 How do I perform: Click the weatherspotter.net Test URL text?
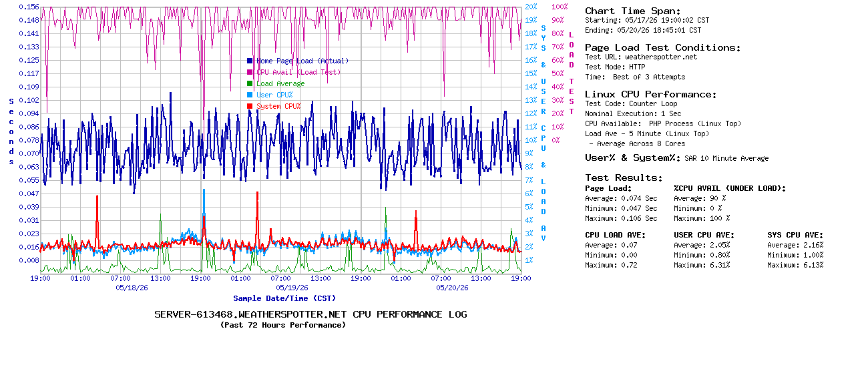[x=661, y=57]
